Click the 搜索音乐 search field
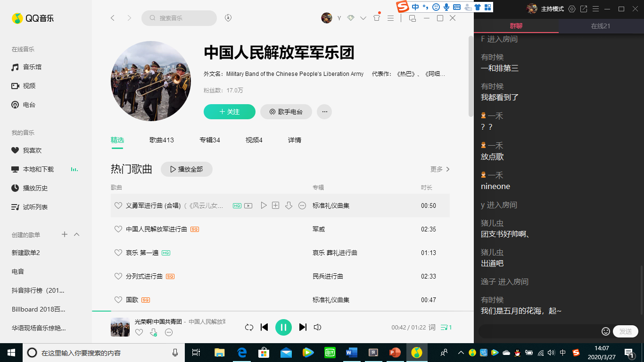The width and height of the screenshot is (644, 362). point(182,18)
